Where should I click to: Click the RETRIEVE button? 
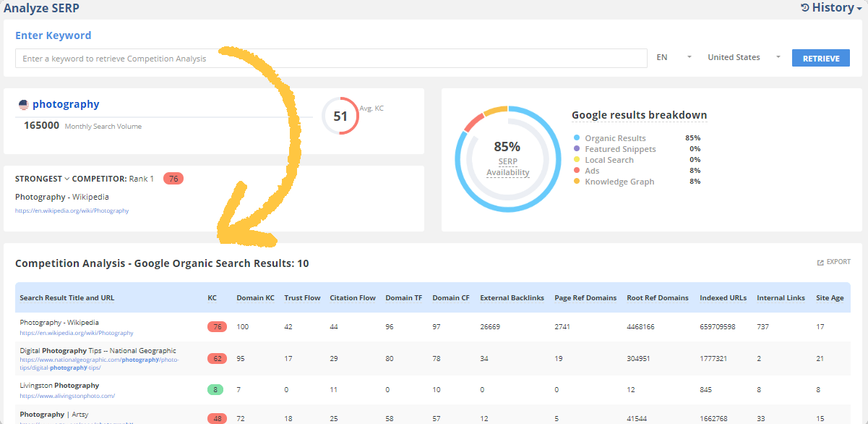click(821, 58)
